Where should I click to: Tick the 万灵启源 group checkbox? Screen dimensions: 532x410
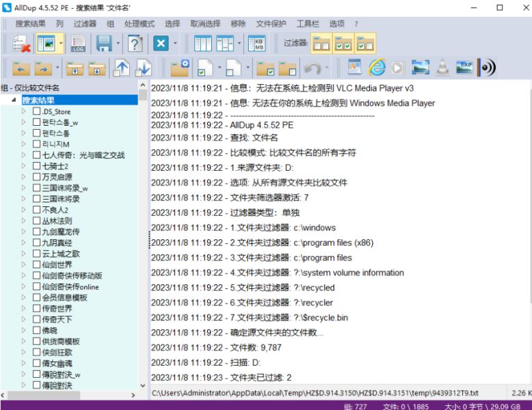(37, 177)
